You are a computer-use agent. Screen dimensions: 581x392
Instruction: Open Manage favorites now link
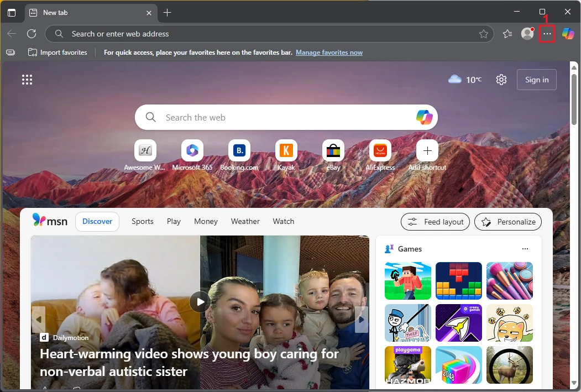coord(329,53)
